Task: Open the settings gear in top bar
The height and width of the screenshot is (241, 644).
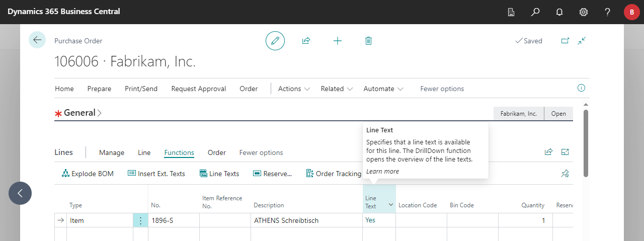Action: [584, 12]
